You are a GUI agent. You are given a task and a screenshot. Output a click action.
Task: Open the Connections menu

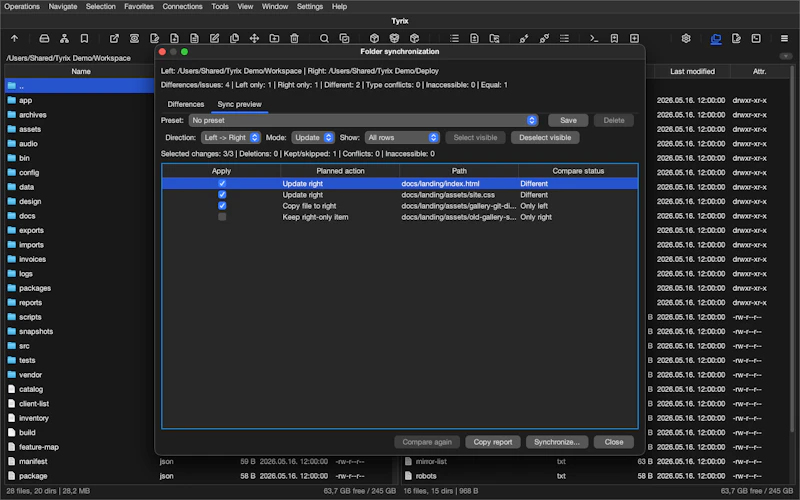(x=183, y=7)
